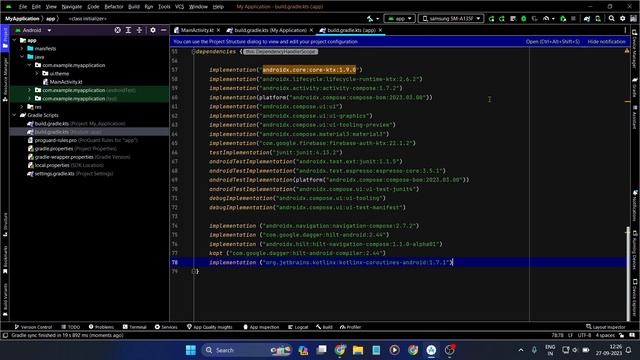Click the warning indicator at editor top right

pyautogui.click(x=627, y=51)
